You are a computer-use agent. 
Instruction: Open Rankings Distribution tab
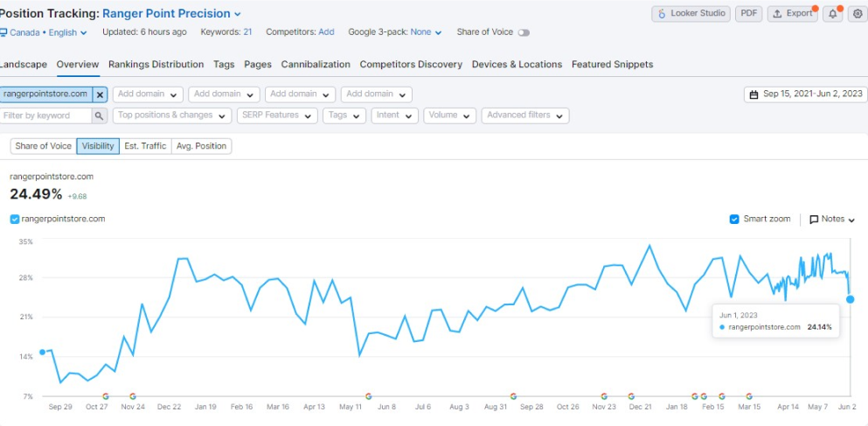(156, 64)
